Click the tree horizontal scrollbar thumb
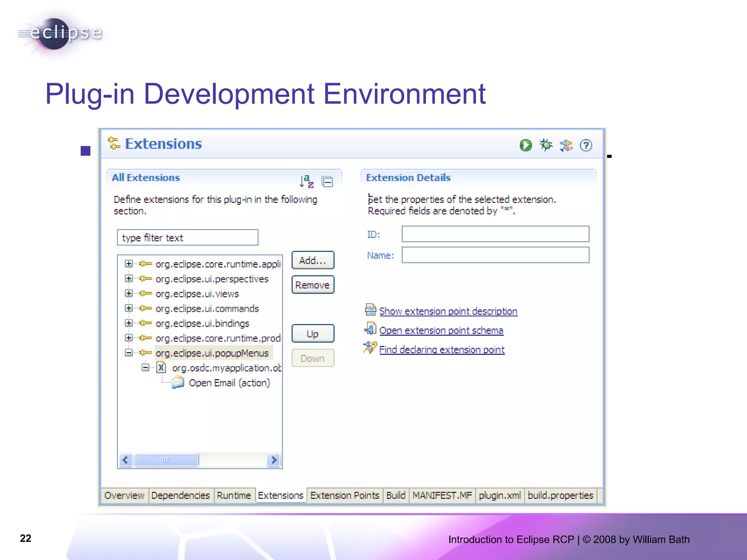This screenshot has height=560, width=747. 166,460
